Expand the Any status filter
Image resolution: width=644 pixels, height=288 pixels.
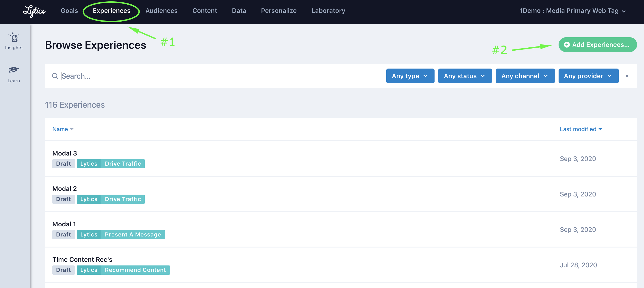point(465,76)
